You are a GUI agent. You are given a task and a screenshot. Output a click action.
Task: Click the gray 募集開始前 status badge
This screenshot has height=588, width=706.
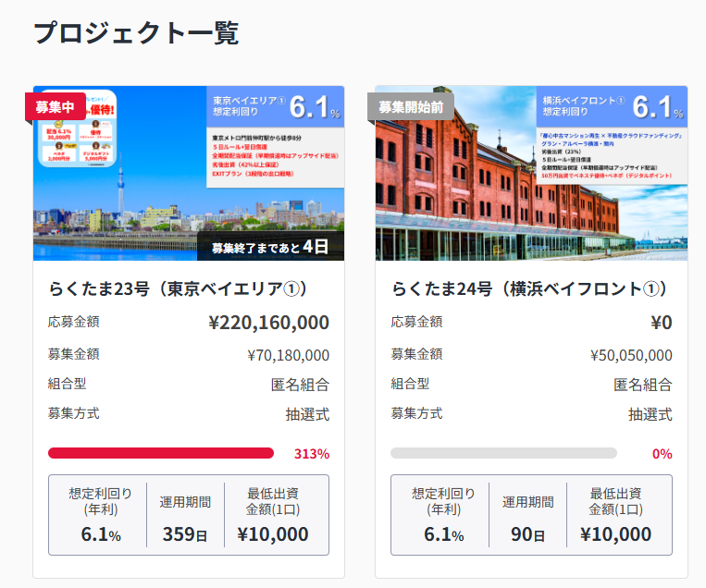411,106
